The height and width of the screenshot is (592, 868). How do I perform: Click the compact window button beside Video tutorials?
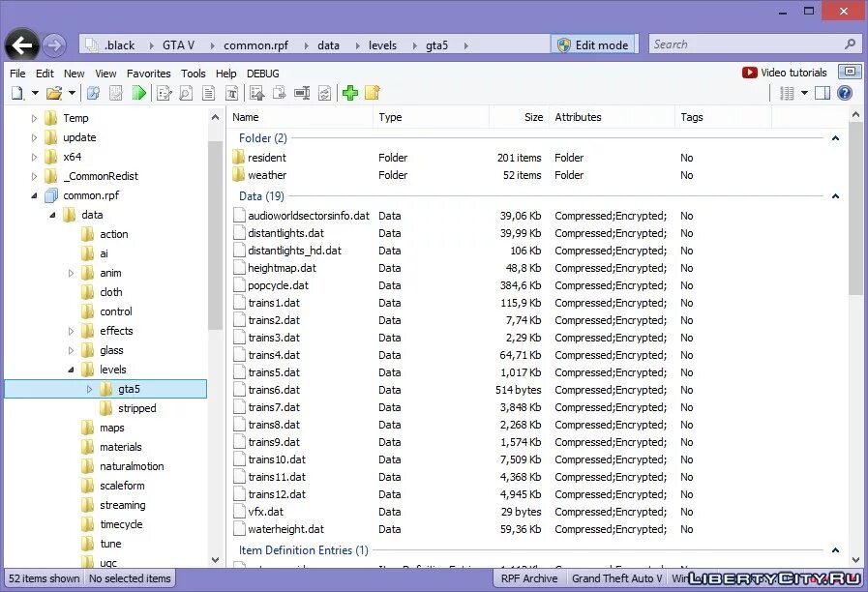pyautogui.click(x=850, y=72)
